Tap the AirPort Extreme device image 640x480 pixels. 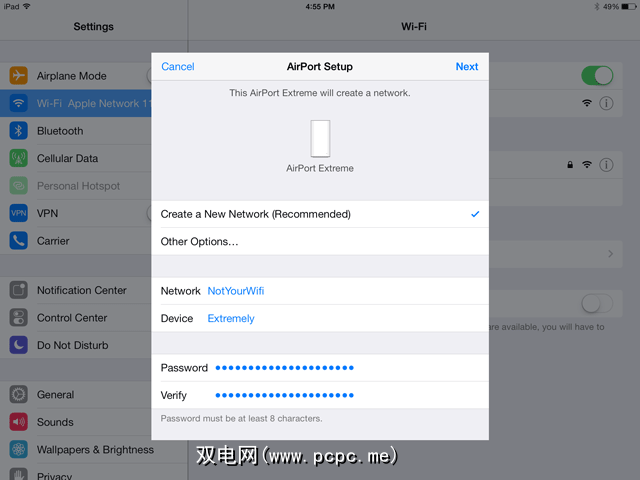click(320, 138)
